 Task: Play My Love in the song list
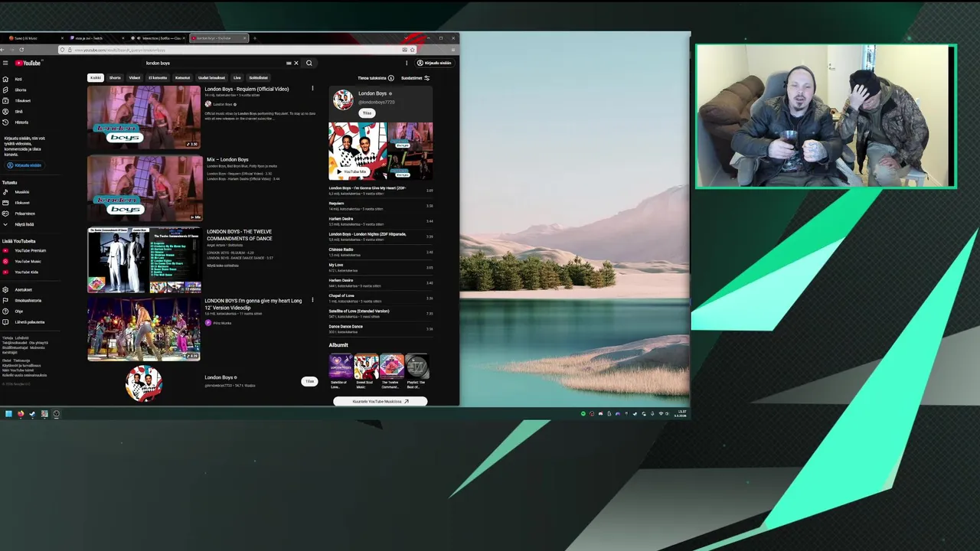click(381, 267)
